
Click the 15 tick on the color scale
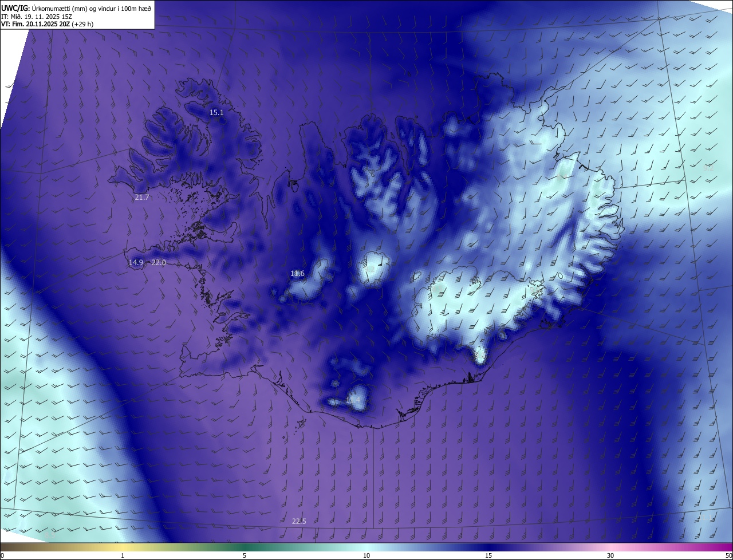[488, 555]
